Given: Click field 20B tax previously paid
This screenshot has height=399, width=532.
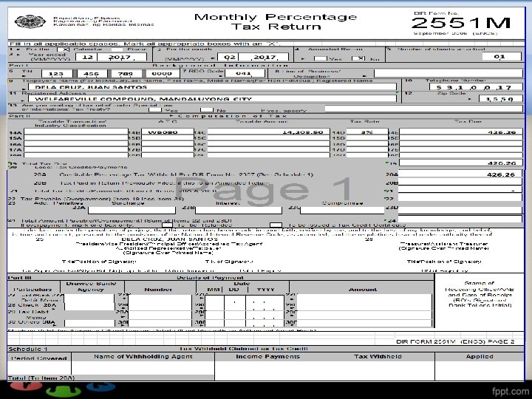Looking at the screenshot, I should click(460, 182).
